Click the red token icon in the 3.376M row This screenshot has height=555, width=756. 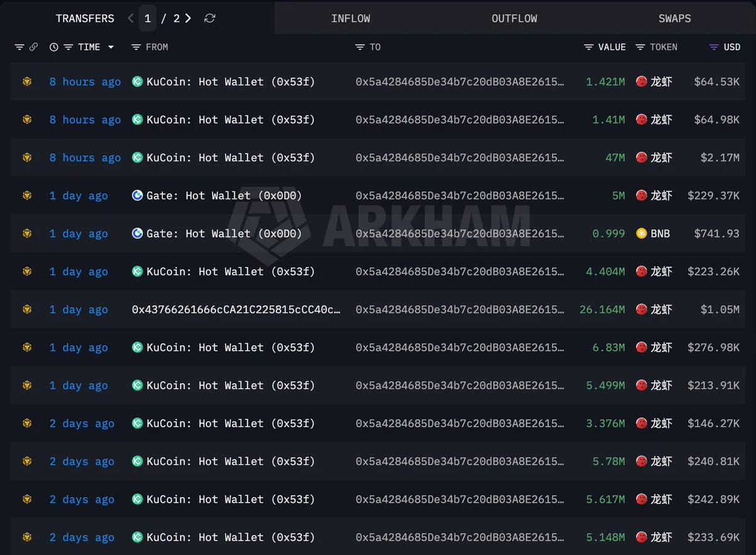[x=641, y=423]
